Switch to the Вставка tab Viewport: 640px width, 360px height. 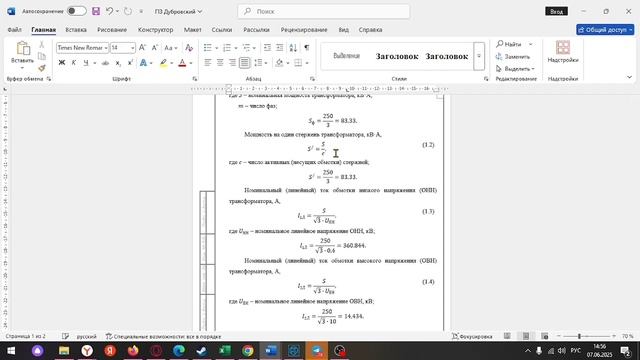point(76,30)
